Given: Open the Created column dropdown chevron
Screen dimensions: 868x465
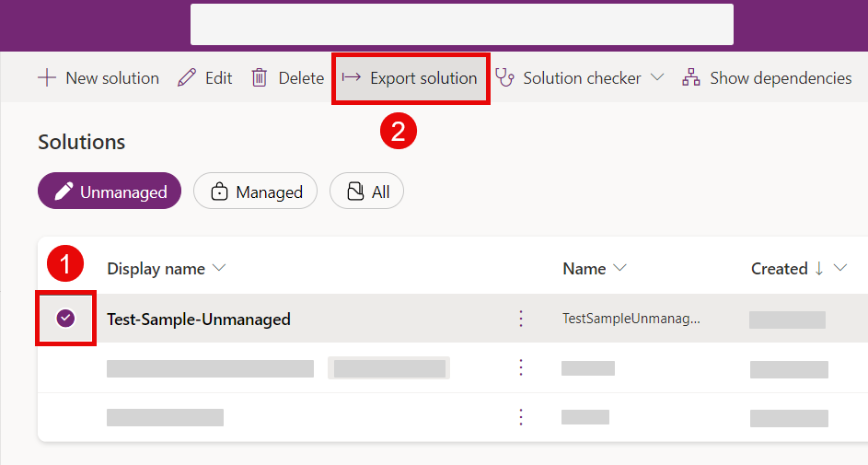Looking at the screenshot, I should 840,268.
